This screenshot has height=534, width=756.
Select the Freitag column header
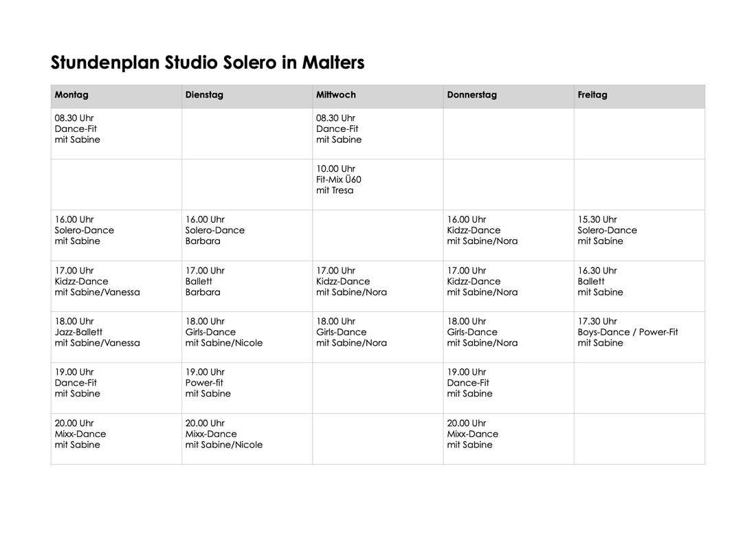point(639,96)
